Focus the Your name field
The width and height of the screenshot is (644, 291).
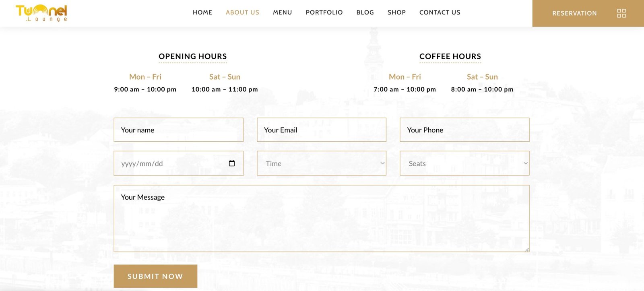pyautogui.click(x=178, y=130)
